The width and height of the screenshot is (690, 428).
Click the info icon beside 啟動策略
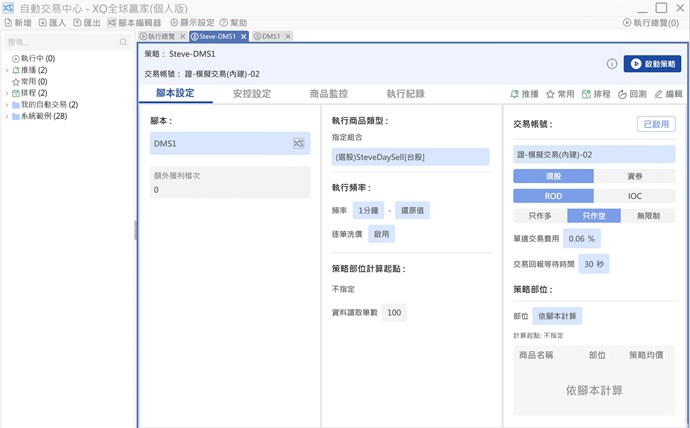611,64
